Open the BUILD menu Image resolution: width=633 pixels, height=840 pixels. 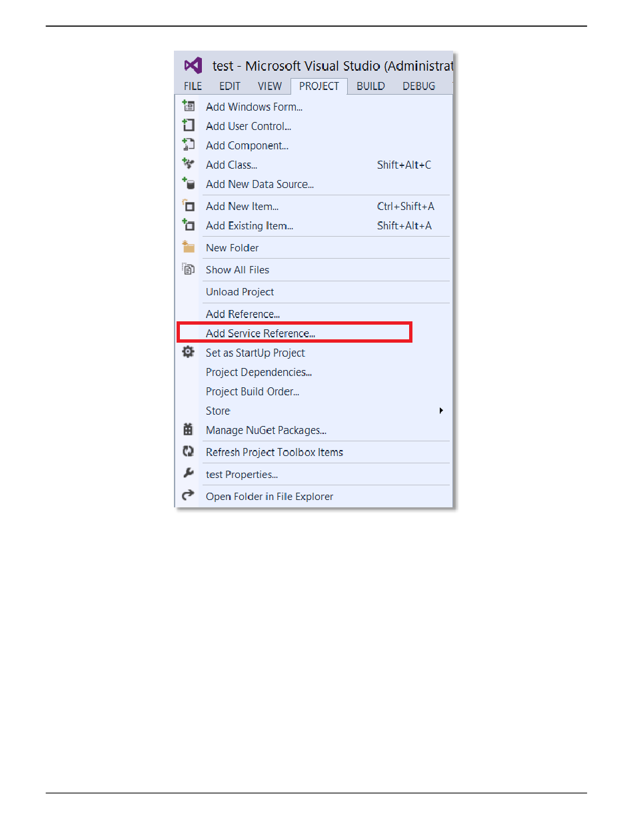click(370, 86)
